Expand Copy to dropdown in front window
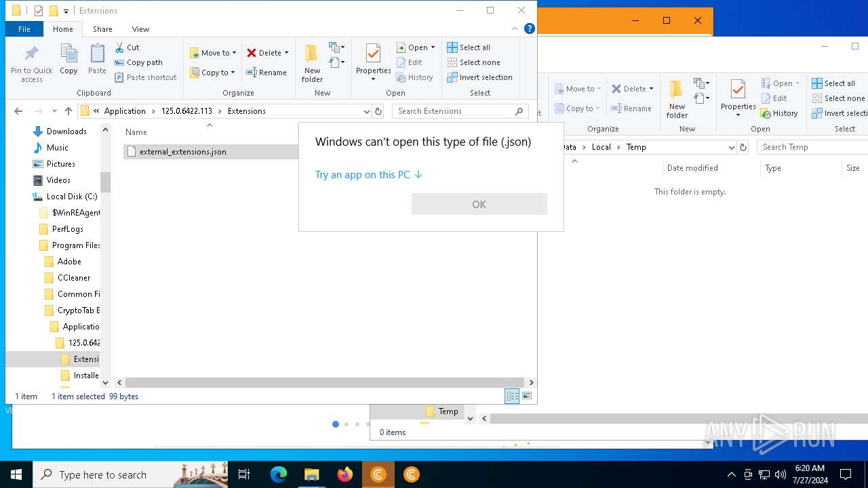This screenshot has width=868, height=488. pyautogui.click(x=233, y=73)
